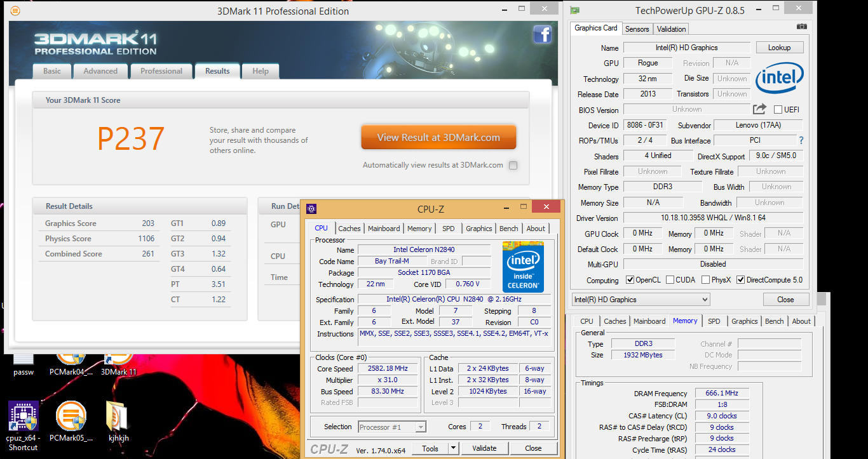The width and height of the screenshot is (868, 459).
Task: Select the passw file on desktop
Action: pyautogui.click(x=23, y=364)
